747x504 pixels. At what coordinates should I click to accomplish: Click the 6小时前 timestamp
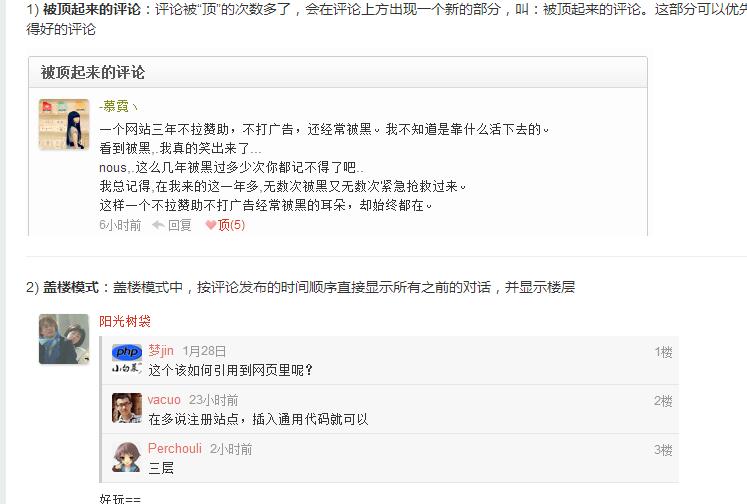click(x=120, y=225)
